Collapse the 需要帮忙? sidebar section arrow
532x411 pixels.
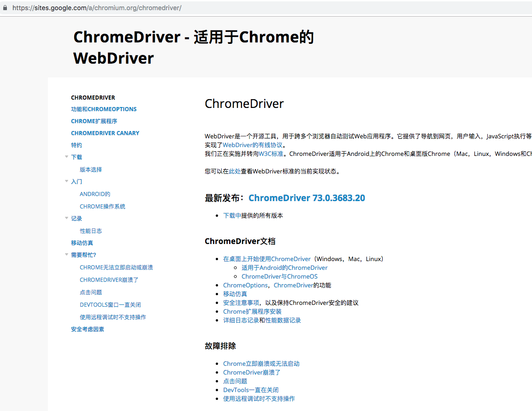pos(66,255)
